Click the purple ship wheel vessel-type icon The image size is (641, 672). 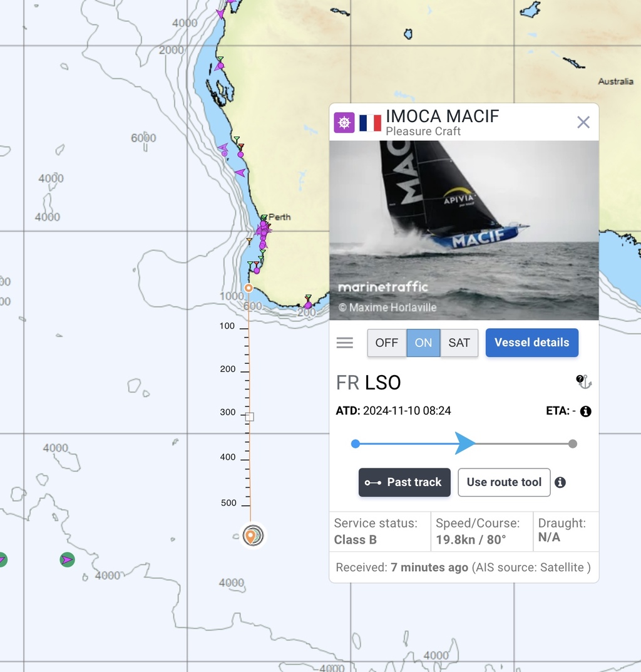(344, 123)
